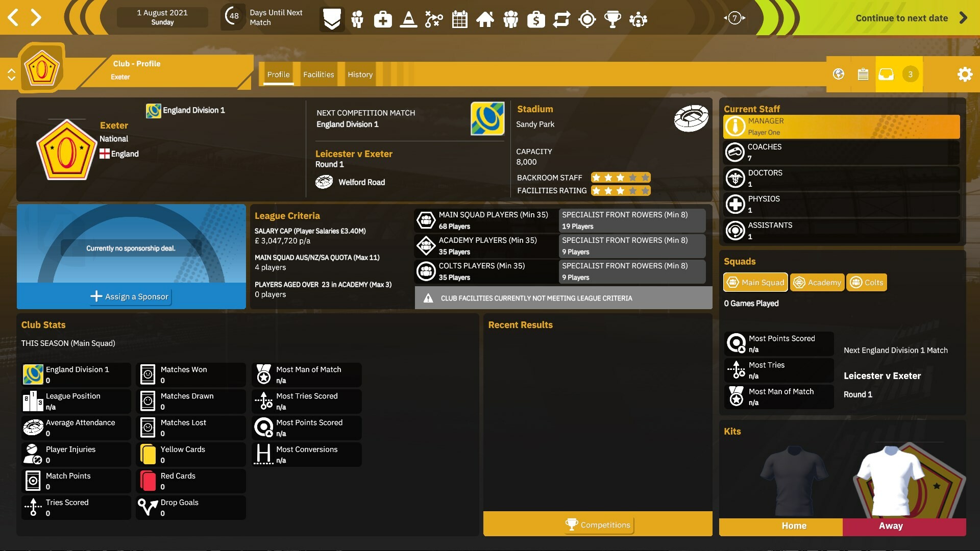Select the Colts squad toggle
Viewport: 980px width, 551px height.
(867, 282)
